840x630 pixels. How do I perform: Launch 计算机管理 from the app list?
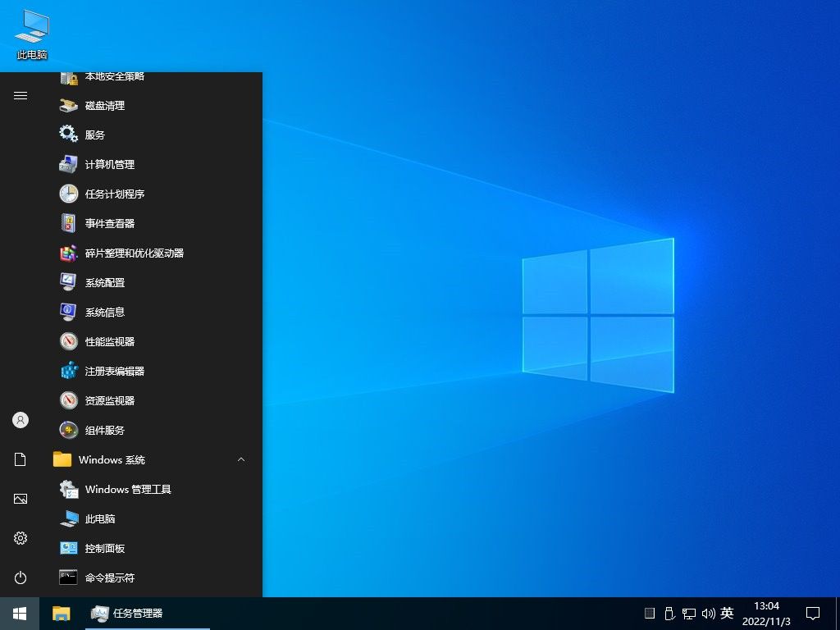click(150, 164)
